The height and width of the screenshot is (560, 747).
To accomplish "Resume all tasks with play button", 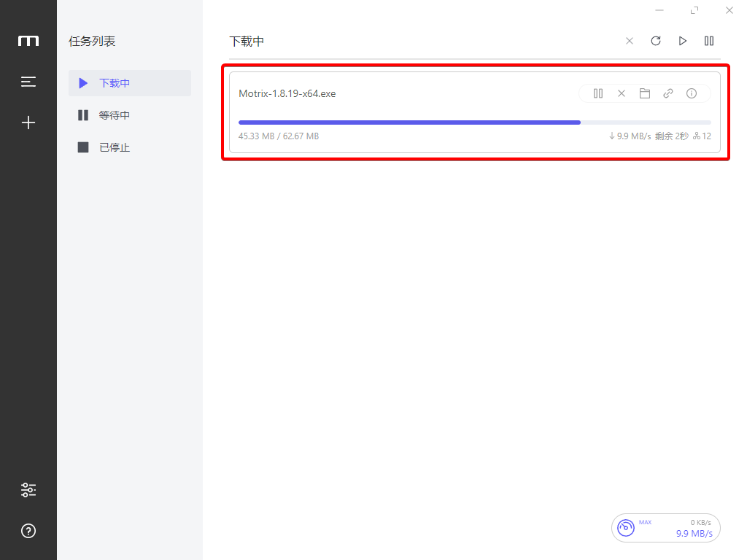I will tap(683, 41).
